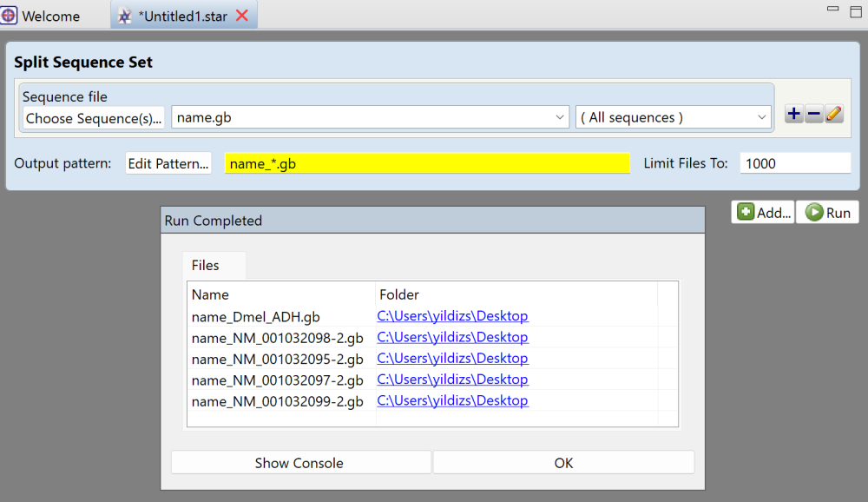Open Desktop link for name_NM_001032099-2.gb
This screenshot has height=502, width=868.
[452, 400]
